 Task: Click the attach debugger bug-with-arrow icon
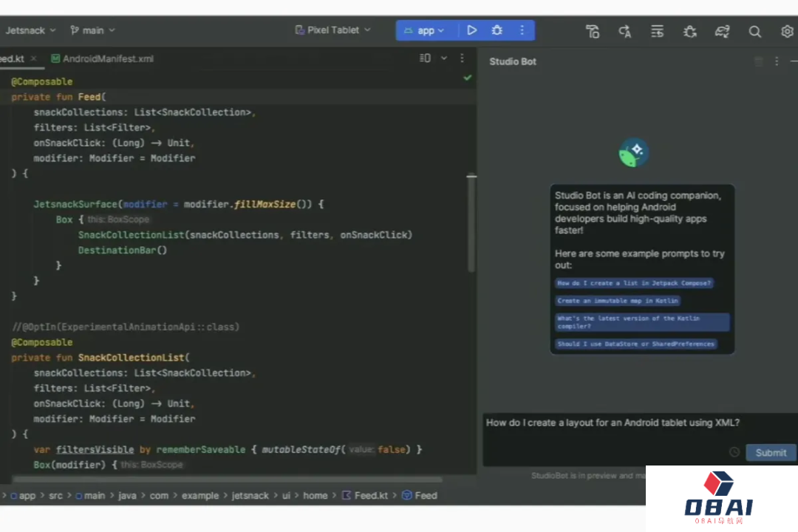pos(689,32)
